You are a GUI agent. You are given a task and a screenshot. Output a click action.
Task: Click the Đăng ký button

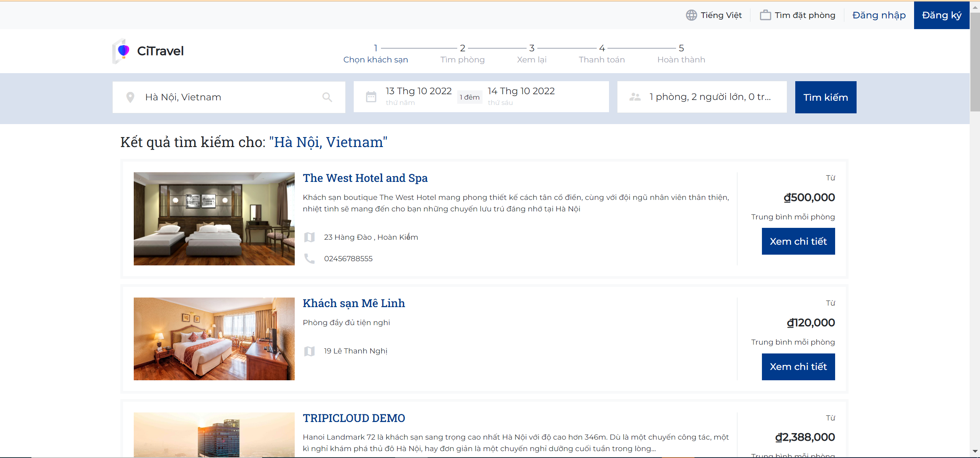(x=941, y=15)
